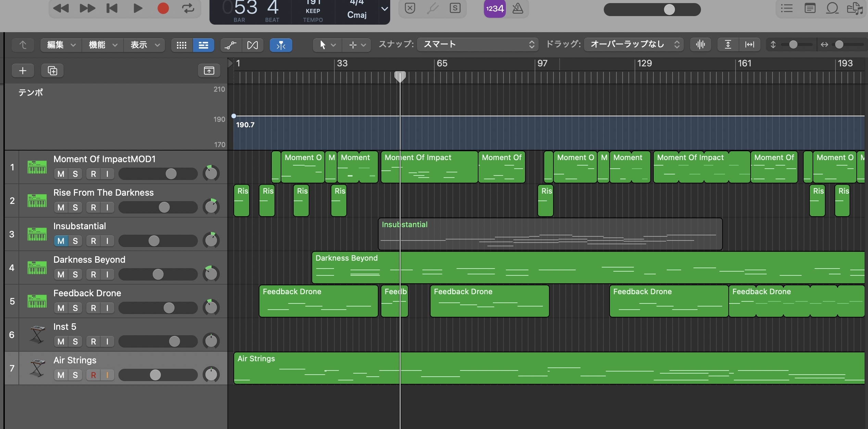This screenshot has width=868, height=429.
Task: Toggle record enable on Air Strings
Action: pyautogui.click(x=93, y=375)
